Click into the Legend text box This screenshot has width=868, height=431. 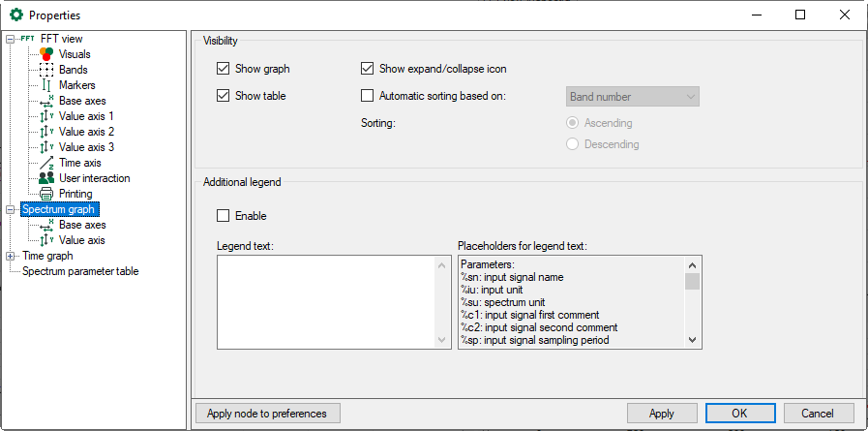click(x=333, y=301)
